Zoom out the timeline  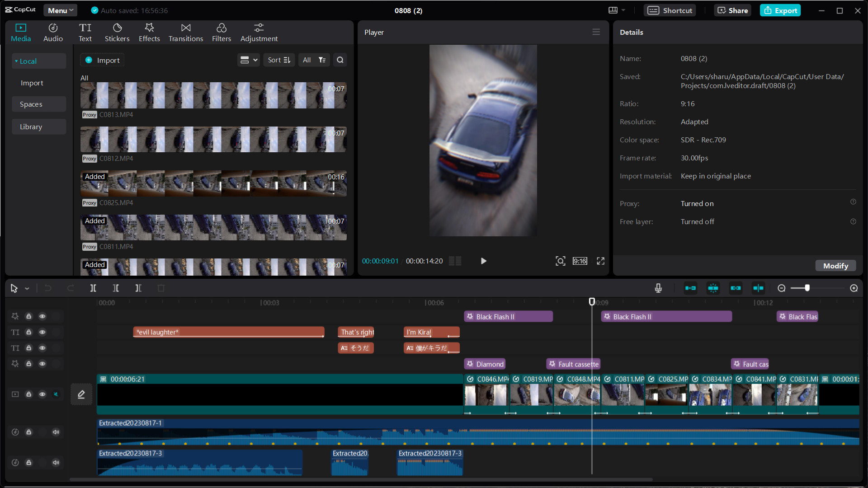coord(781,288)
